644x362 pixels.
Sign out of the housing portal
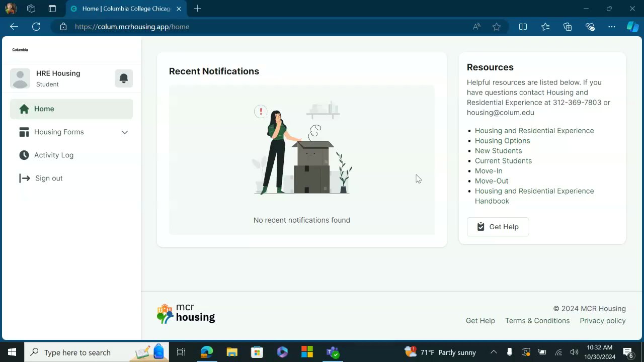(x=71, y=178)
